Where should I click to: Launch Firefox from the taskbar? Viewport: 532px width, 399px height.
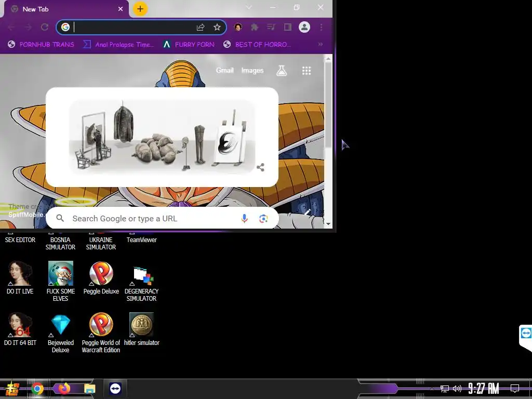pyautogui.click(x=64, y=389)
